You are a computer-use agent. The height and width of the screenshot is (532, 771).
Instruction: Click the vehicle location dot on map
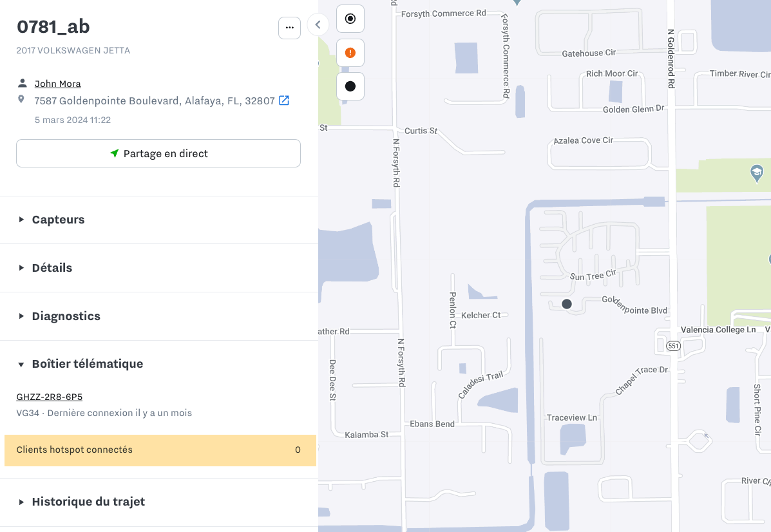click(x=567, y=304)
